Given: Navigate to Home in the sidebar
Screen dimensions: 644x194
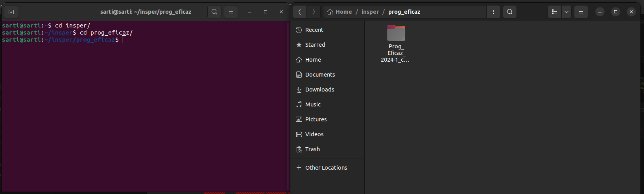Looking at the screenshot, I should pyautogui.click(x=313, y=60).
